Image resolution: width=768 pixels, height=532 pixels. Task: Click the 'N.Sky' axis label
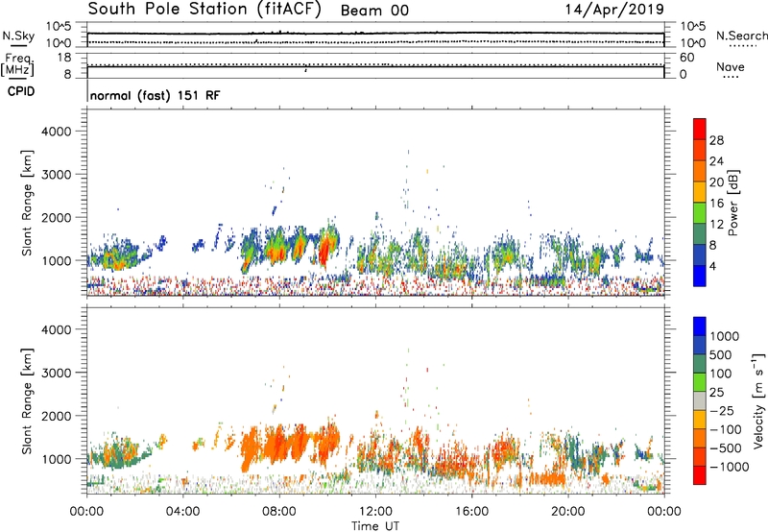18,36
